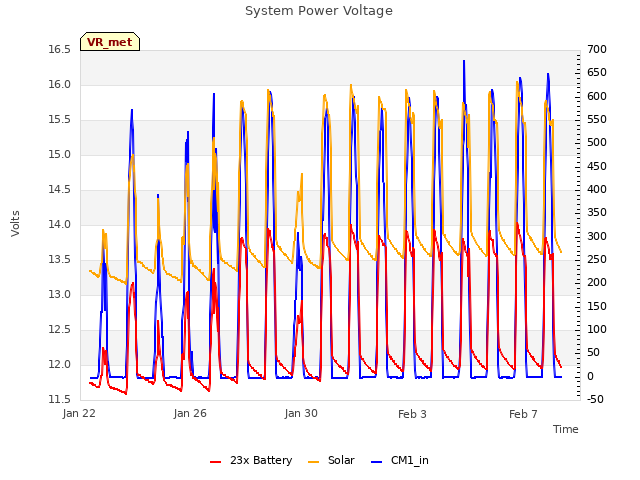The width and height of the screenshot is (640, 480).
Task: Click the Volts y-axis label
Action: click(15, 223)
